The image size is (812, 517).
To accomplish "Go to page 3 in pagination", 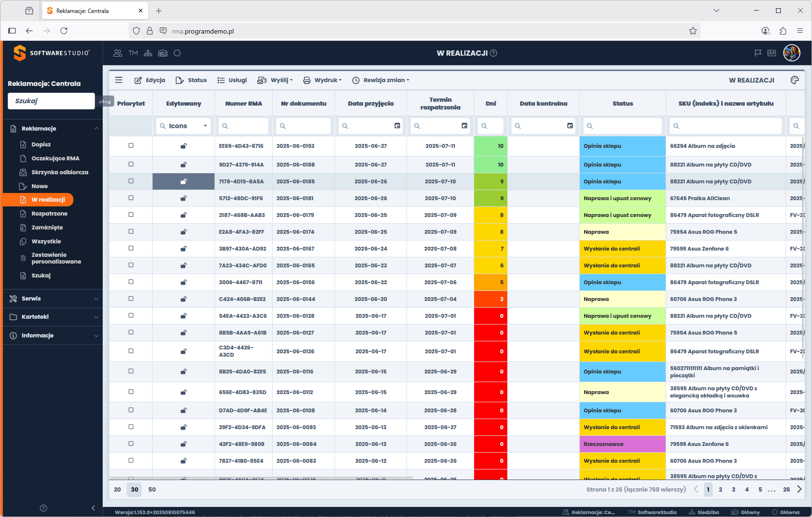I will 733,490.
